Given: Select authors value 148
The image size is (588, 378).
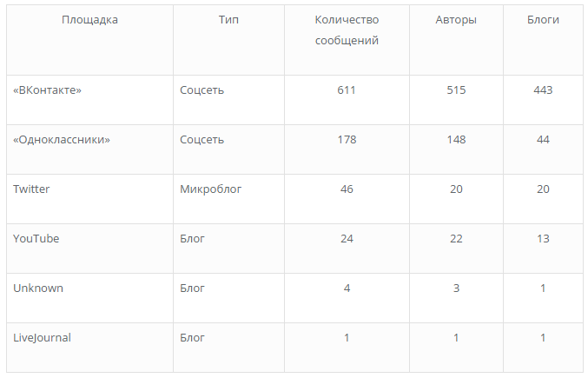Looking at the screenshot, I should point(456,140).
